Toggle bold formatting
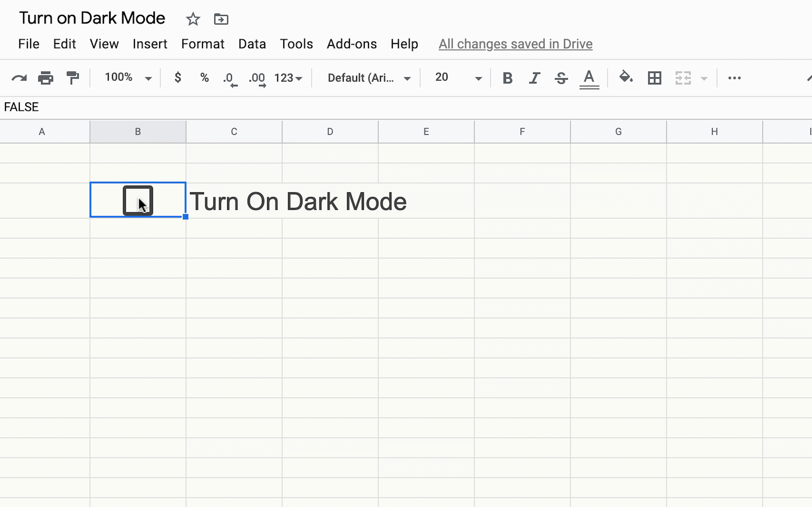The width and height of the screenshot is (812, 507). pos(507,78)
